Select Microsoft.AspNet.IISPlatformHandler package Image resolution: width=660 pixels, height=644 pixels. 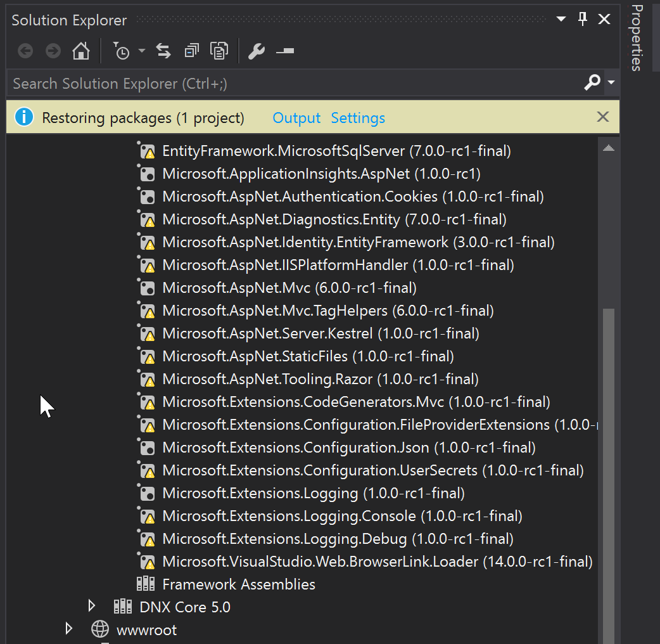pos(338,266)
